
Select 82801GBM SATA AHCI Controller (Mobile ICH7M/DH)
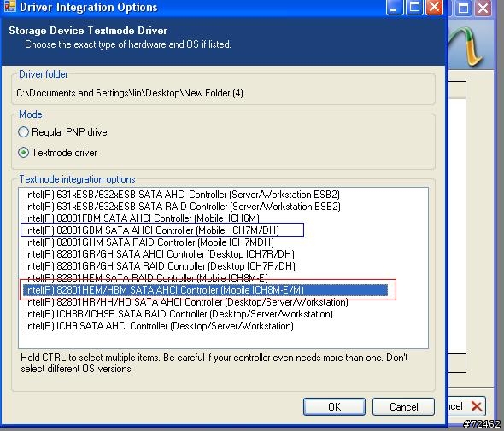(152, 230)
